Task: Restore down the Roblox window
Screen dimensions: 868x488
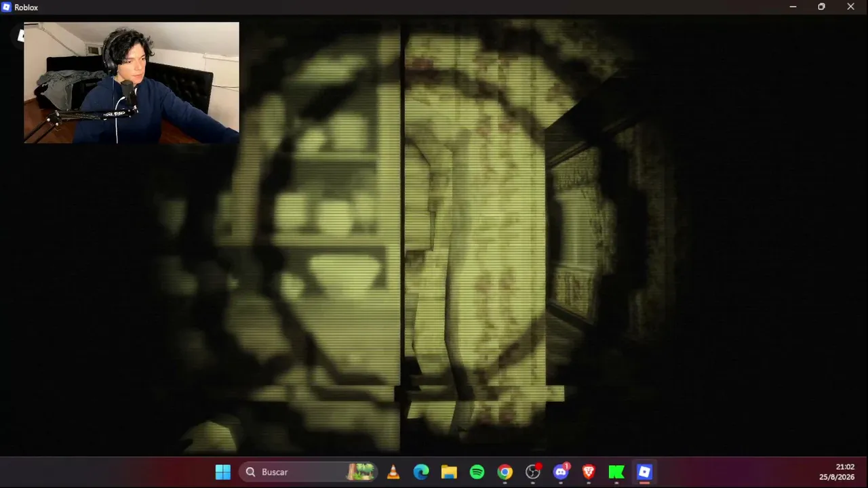Action: pyautogui.click(x=821, y=7)
